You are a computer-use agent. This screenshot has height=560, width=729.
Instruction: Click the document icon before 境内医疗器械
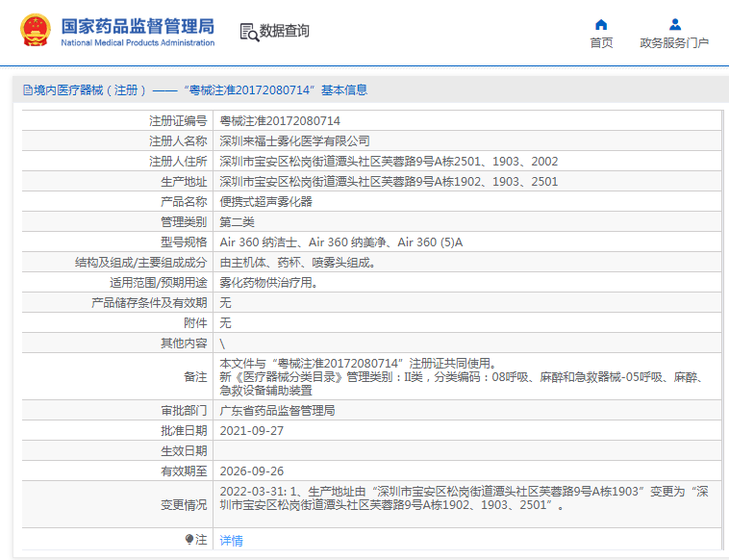(26, 90)
